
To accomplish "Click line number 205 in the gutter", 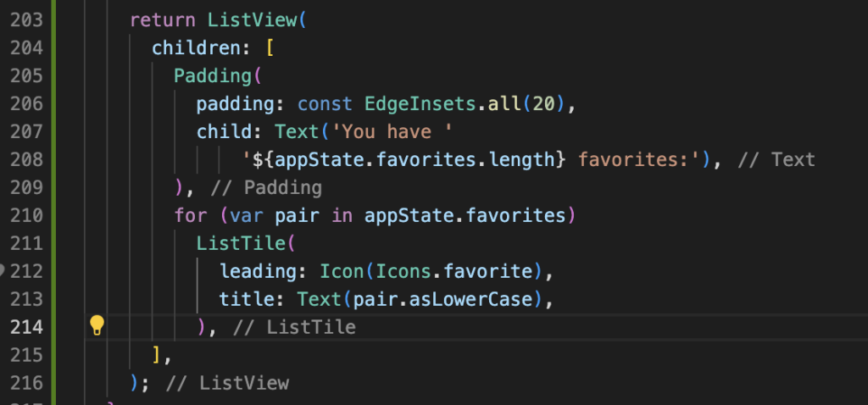I will point(26,75).
